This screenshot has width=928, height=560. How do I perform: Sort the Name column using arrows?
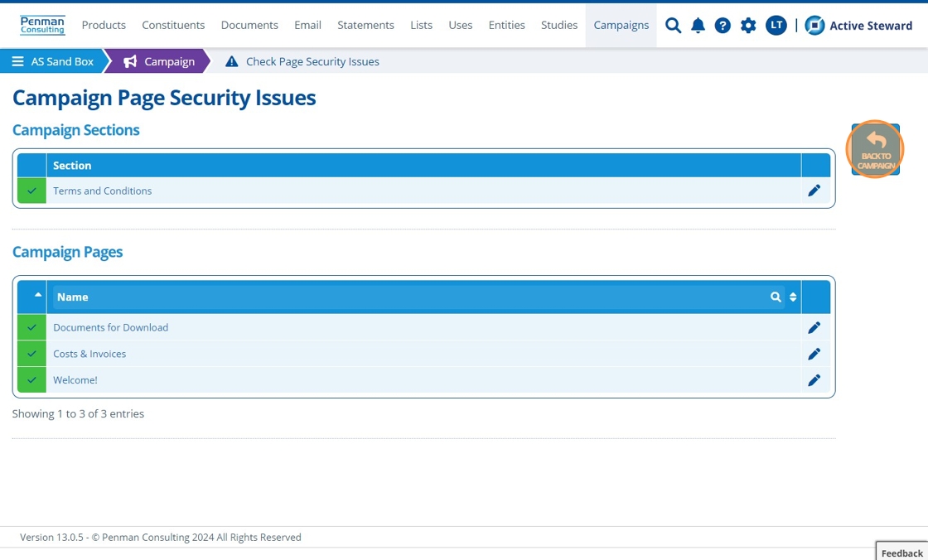tap(793, 297)
